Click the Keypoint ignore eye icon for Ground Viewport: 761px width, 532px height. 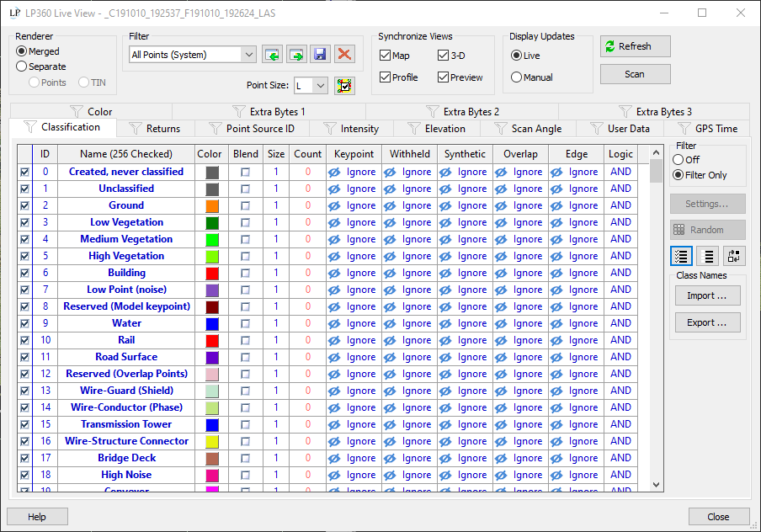tap(334, 205)
